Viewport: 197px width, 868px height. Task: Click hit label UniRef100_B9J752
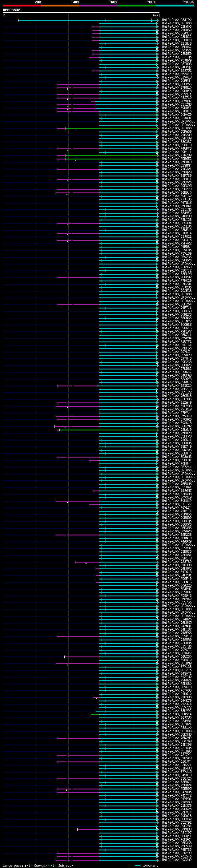coord(176,71)
